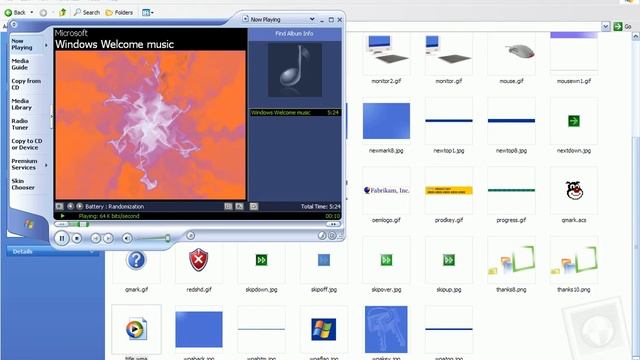The height and width of the screenshot is (360, 640).
Task: Click the volume slider handle
Action: coord(167,238)
